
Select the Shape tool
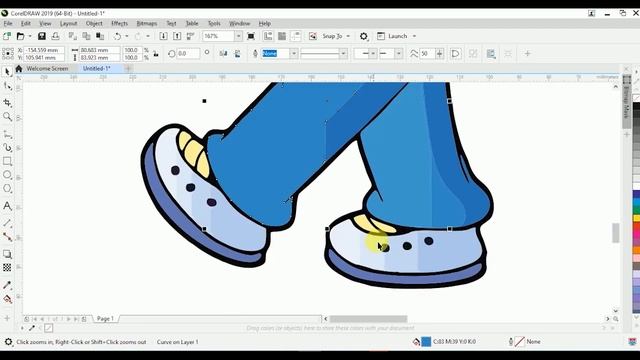[x=7, y=87]
